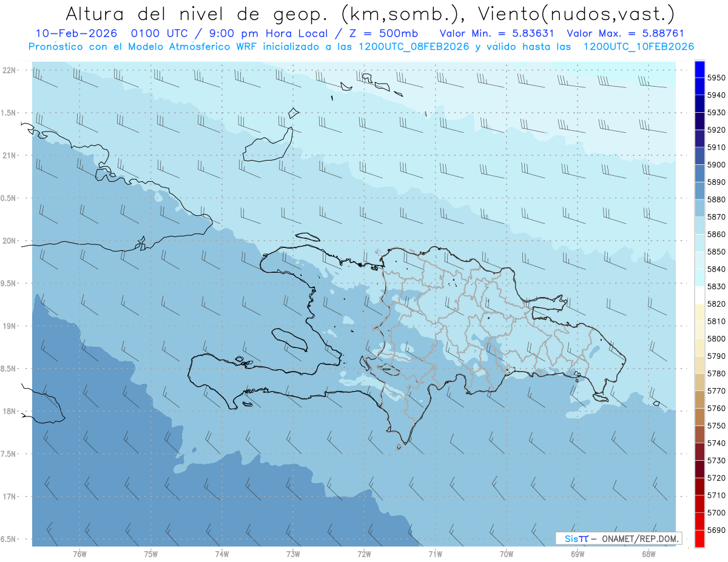Click the '71W' longitude label
The width and height of the screenshot is (728, 562).
[435, 554]
